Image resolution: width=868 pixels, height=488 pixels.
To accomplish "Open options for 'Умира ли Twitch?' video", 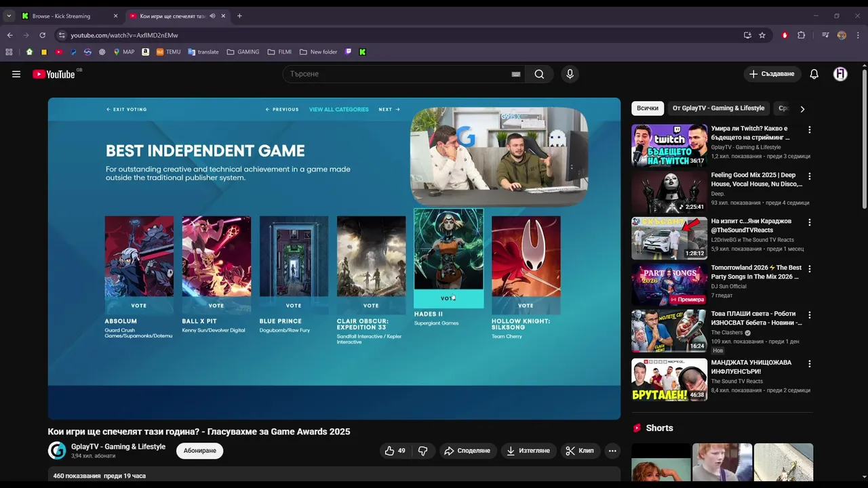I will (x=809, y=129).
